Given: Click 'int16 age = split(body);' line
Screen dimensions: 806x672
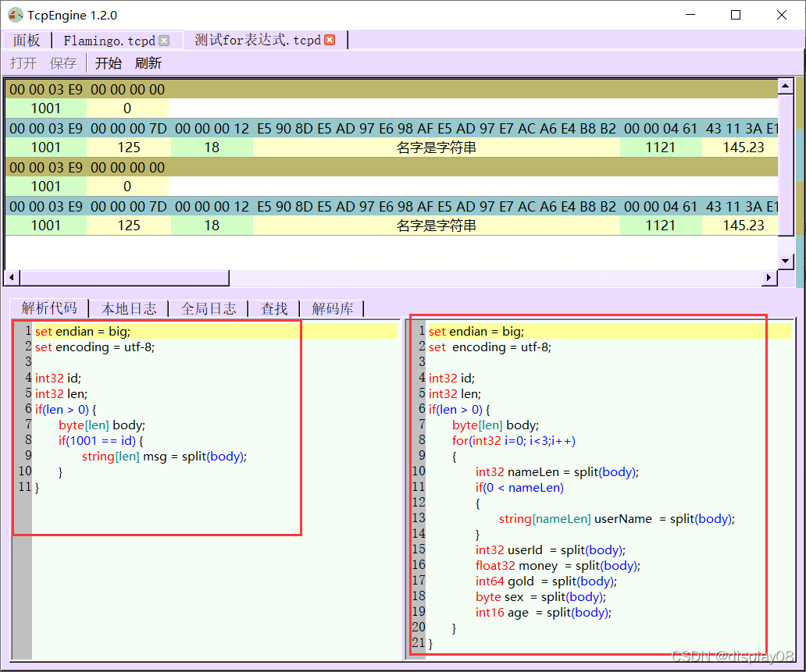Looking at the screenshot, I should pos(544,613).
